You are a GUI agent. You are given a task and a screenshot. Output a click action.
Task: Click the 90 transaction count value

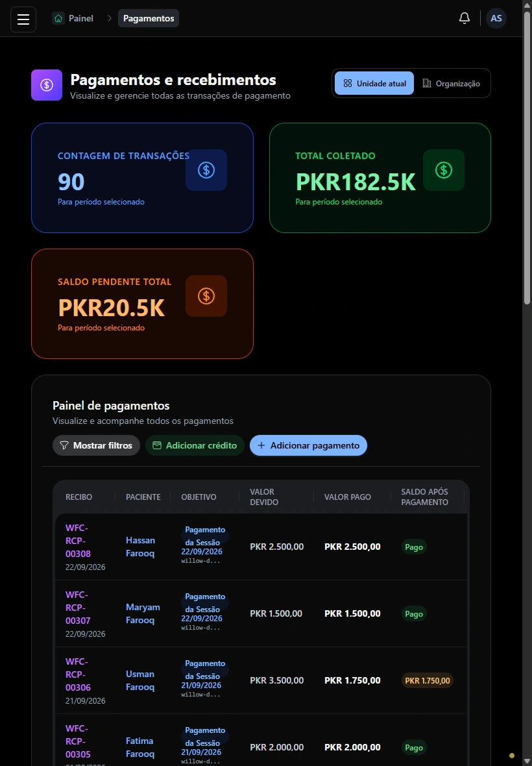pos(71,182)
